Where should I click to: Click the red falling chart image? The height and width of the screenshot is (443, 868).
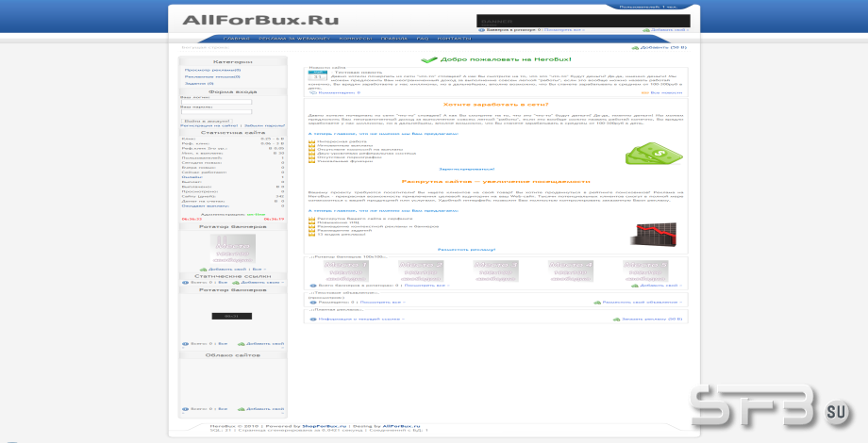pyautogui.click(x=654, y=234)
